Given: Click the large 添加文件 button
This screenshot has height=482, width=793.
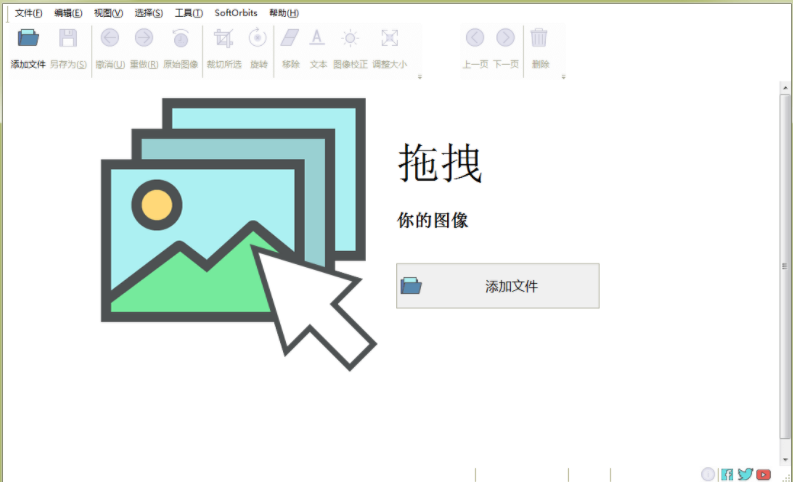Looking at the screenshot, I should pyautogui.click(x=498, y=286).
